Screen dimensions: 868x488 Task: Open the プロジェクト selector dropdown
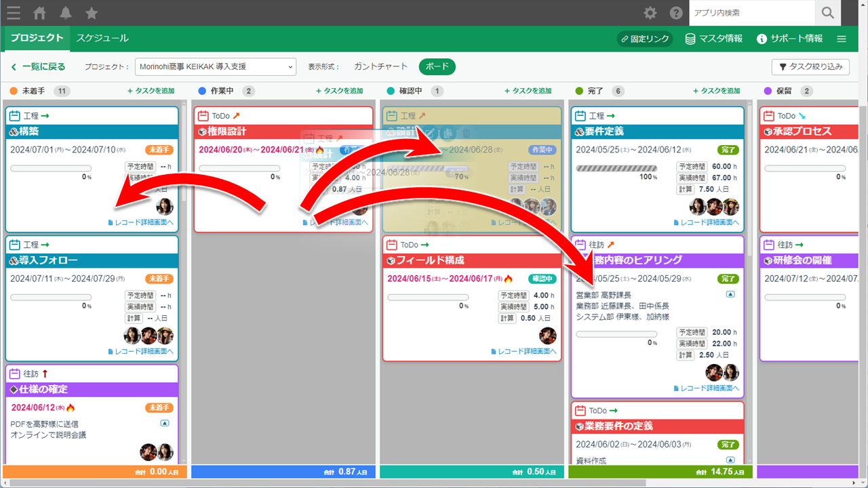pyautogui.click(x=216, y=66)
